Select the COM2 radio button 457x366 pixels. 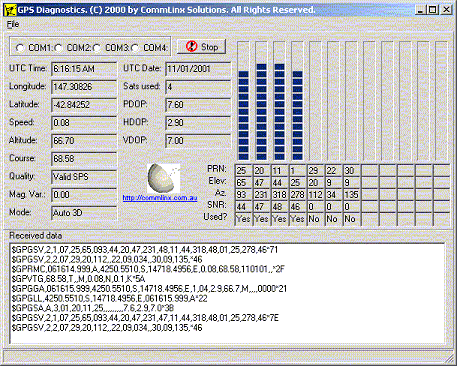pos(59,48)
